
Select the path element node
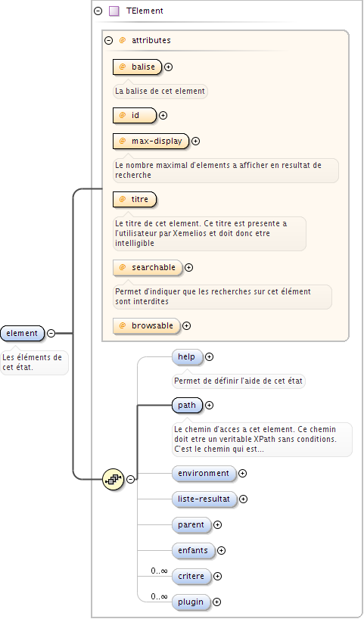(x=187, y=405)
